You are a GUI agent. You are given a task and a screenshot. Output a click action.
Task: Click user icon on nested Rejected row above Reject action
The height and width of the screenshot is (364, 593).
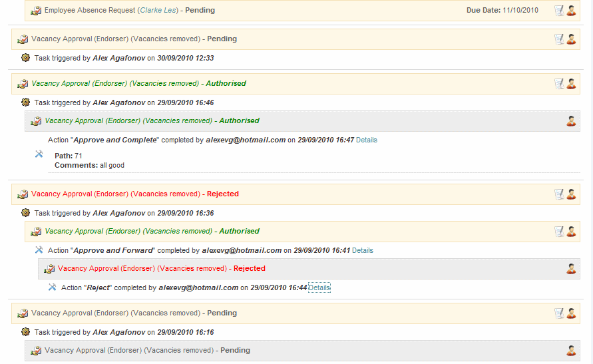[571, 269]
